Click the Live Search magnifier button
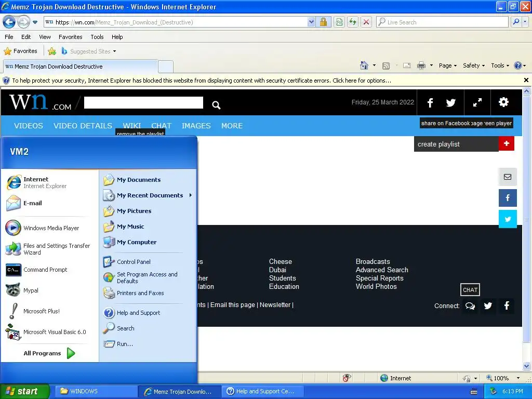 (x=516, y=22)
